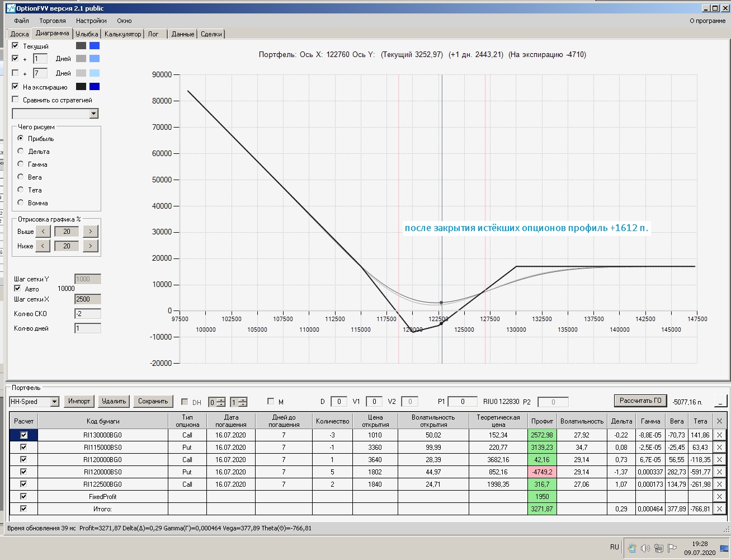Select the Дельта radio button
Screen dimensions: 731x560
[x=21, y=151]
